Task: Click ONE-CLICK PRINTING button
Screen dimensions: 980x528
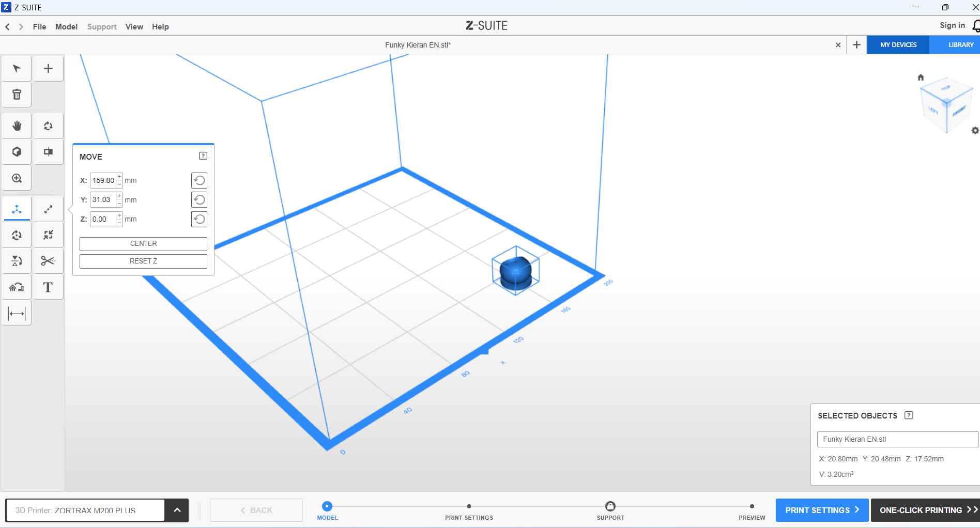Action: tap(925, 510)
